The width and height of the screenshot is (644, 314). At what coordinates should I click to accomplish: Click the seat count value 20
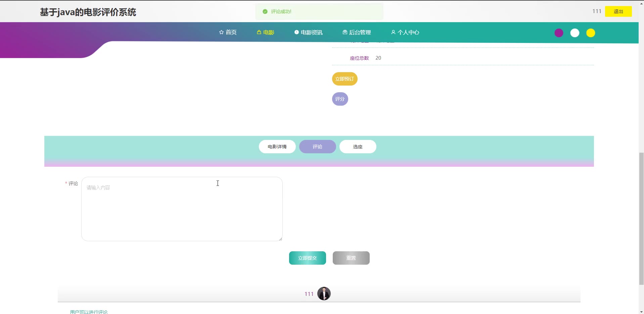[x=378, y=58]
